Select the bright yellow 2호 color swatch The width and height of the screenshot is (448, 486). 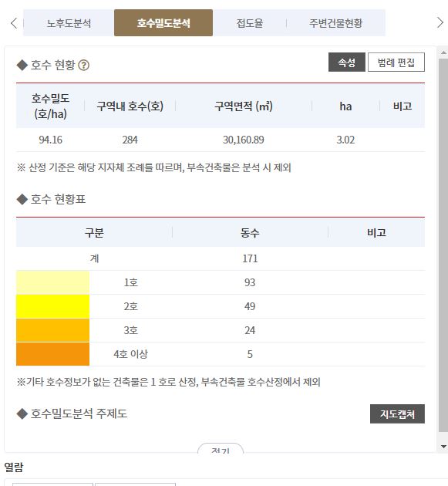click(x=52, y=306)
